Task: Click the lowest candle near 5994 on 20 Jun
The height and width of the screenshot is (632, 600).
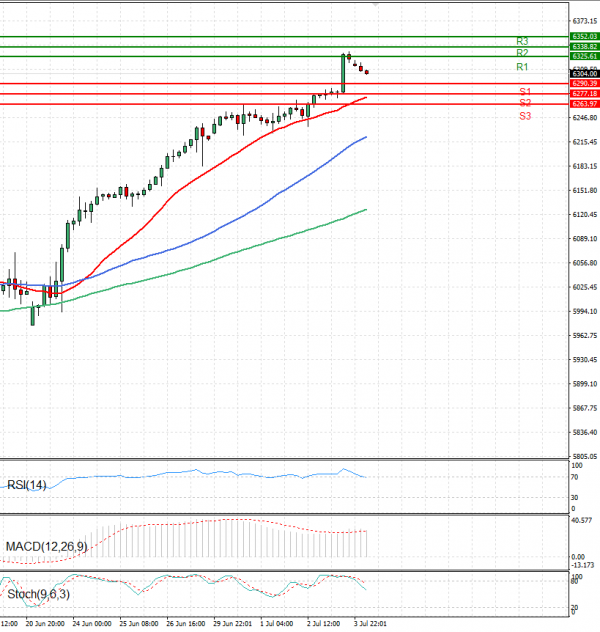Action: tap(33, 315)
